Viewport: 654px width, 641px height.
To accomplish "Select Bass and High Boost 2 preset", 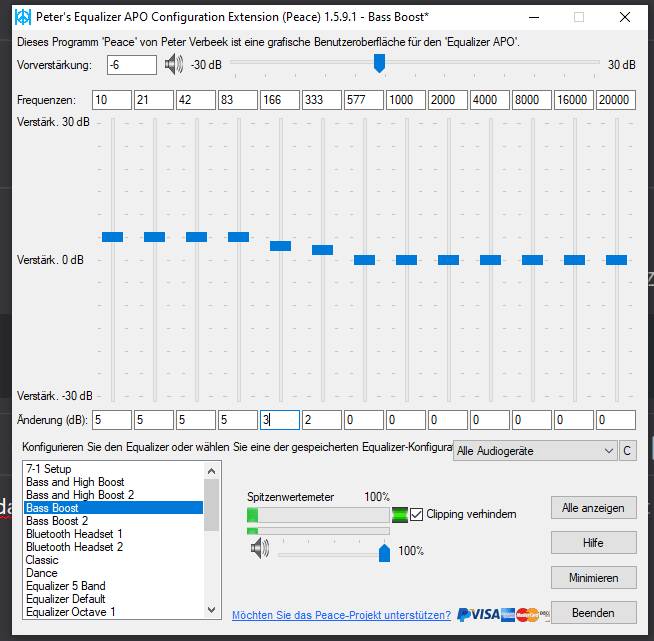I will pyautogui.click(x=113, y=495).
